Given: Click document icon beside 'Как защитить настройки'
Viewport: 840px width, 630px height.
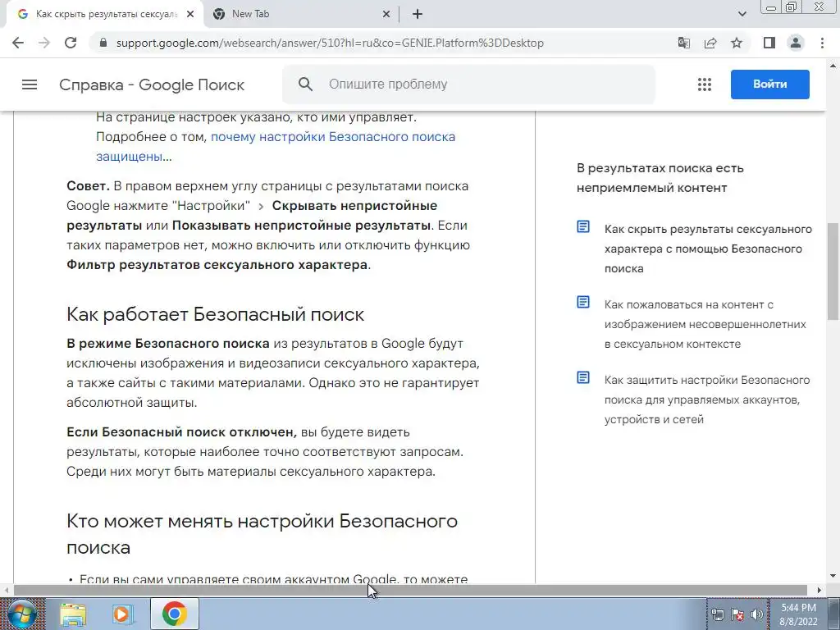Looking at the screenshot, I should point(583,377).
